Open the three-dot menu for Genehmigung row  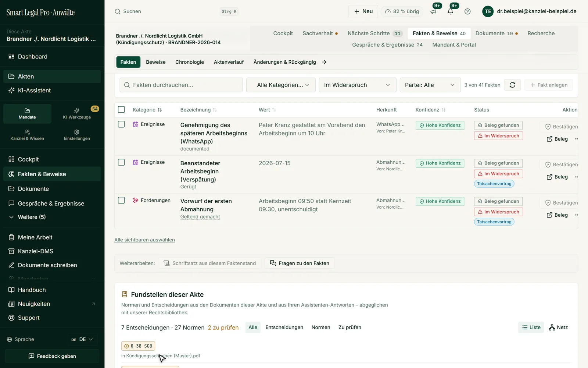(576, 139)
